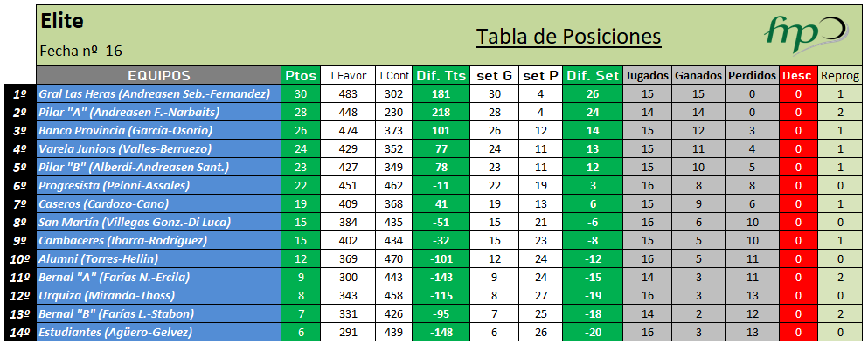Viewport: 868px width, 344px height.
Task: Click the 14º position label
Action: coord(20,332)
